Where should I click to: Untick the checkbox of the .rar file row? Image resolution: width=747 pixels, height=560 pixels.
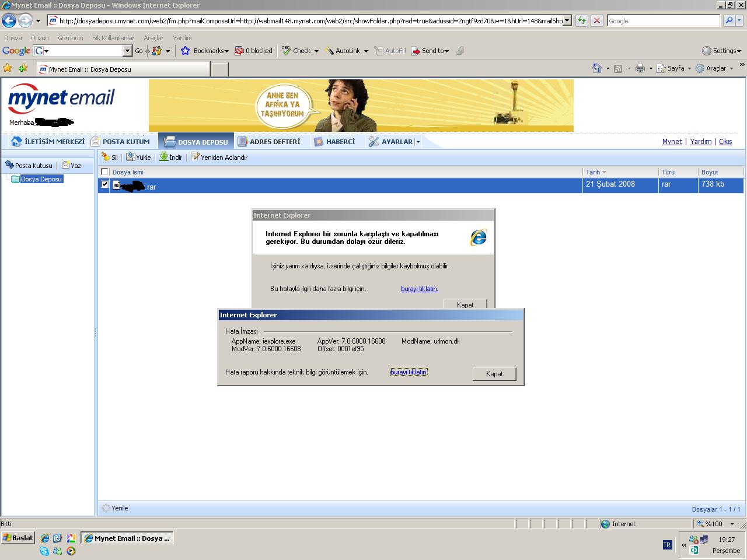(x=105, y=184)
